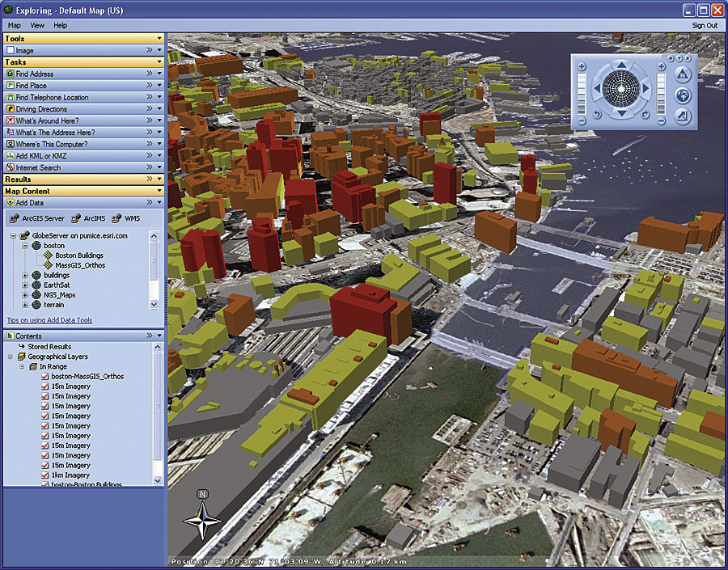Rotate the view counterclockwise

point(598,114)
